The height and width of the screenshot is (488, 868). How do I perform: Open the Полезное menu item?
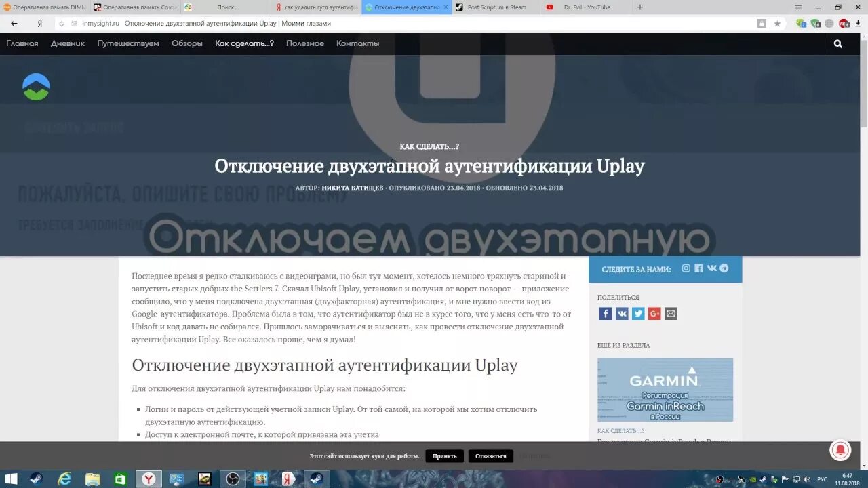point(305,43)
